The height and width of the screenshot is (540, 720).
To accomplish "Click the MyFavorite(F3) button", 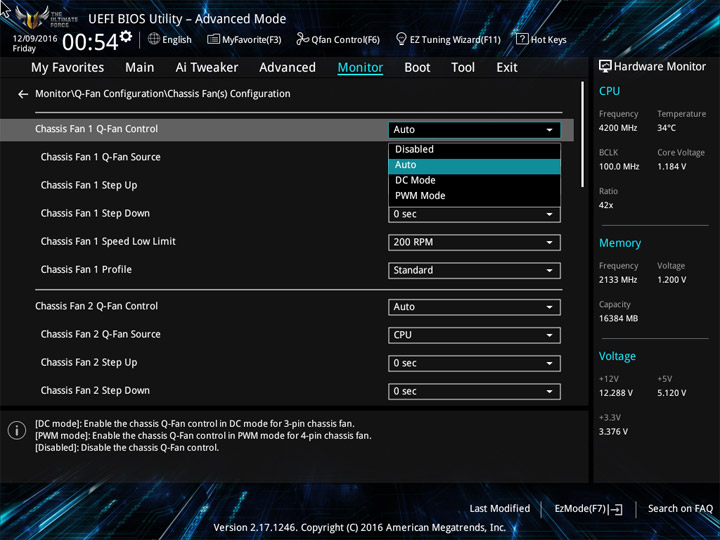I will (244, 39).
